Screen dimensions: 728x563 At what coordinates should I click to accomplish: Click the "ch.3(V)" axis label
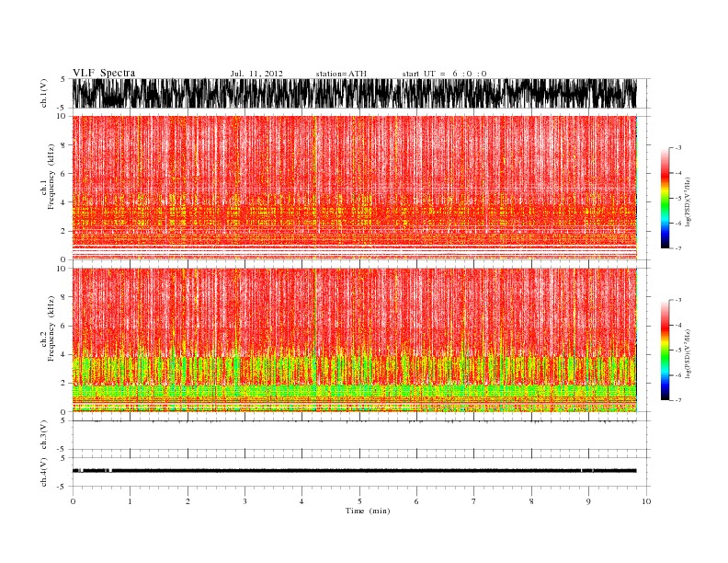[44, 435]
